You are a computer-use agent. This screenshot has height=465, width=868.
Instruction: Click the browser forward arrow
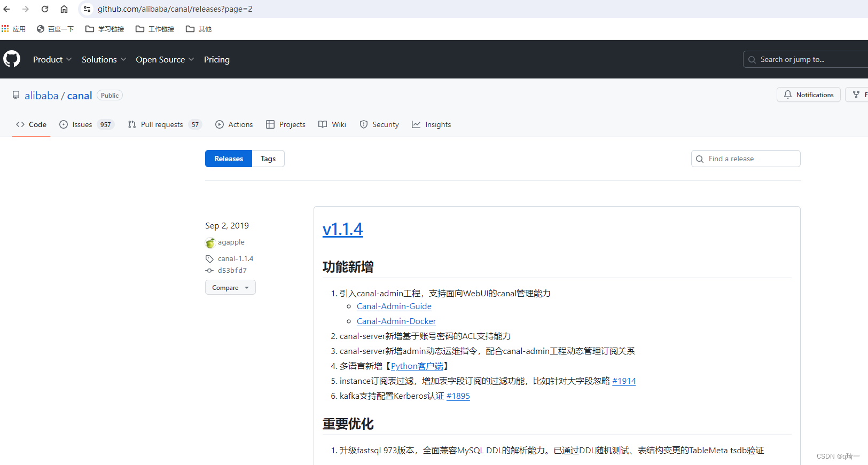25,9
